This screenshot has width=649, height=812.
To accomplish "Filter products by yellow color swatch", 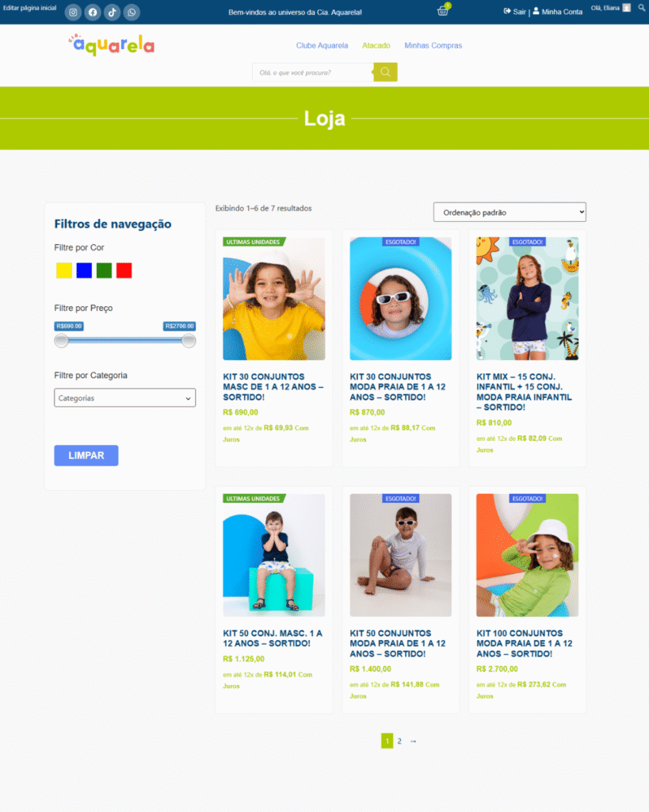I will 64,270.
